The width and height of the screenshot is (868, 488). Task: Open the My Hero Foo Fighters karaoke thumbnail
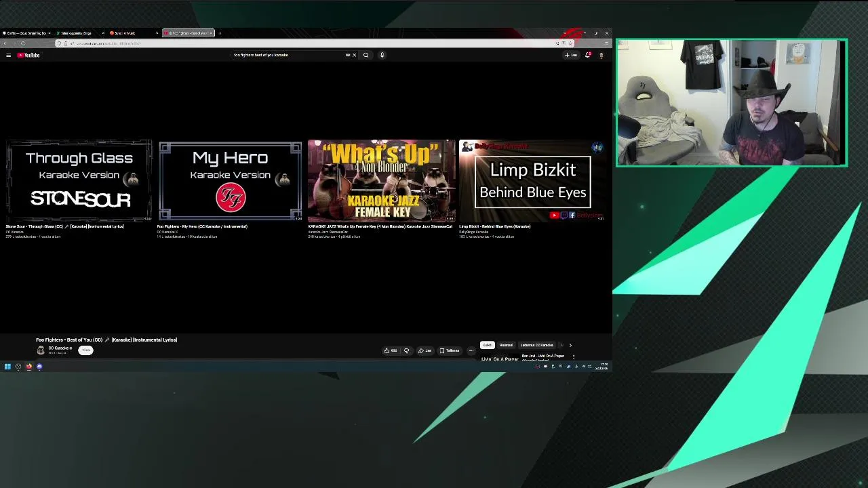tap(231, 180)
